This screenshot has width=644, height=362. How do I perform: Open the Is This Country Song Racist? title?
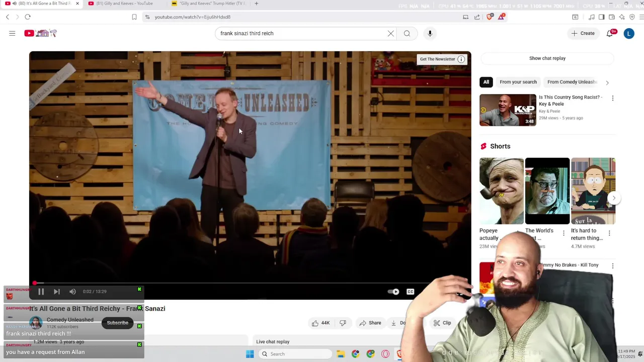pyautogui.click(x=571, y=101)
